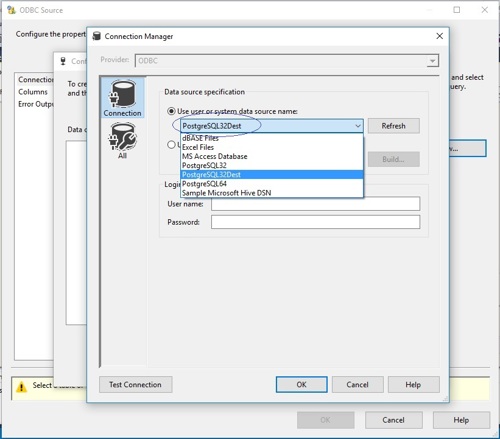The height and width of the screenshot is (439, 500).
Task: Click Test Connection button
Action: click(x=136, y=385)
